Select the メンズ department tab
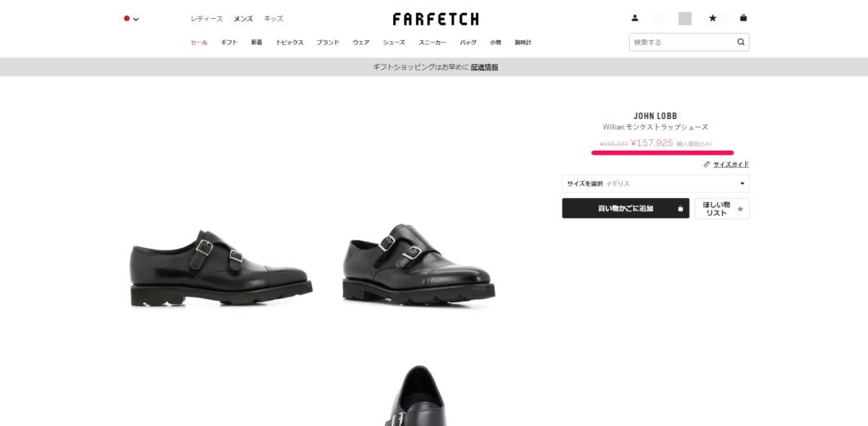 point(243,19)
